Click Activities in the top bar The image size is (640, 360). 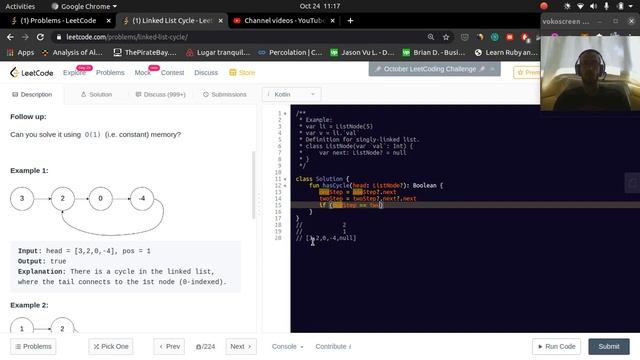tap(20, 7)
